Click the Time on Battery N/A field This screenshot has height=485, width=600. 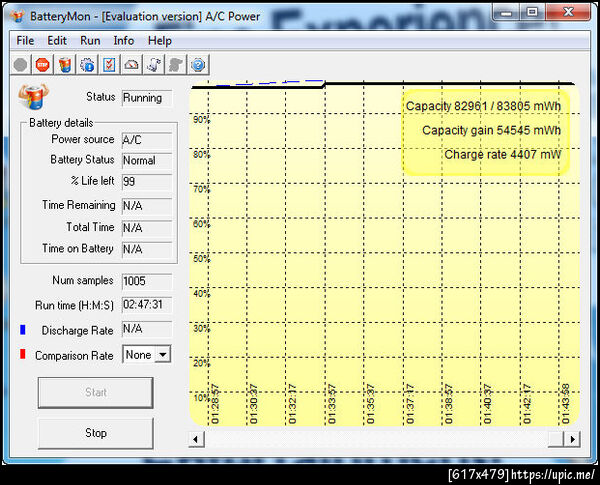click(147, 249)
